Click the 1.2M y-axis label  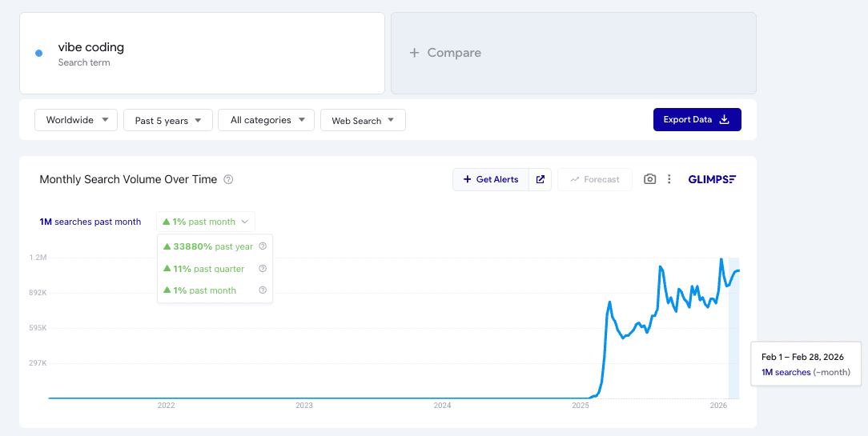coord(38,258)
